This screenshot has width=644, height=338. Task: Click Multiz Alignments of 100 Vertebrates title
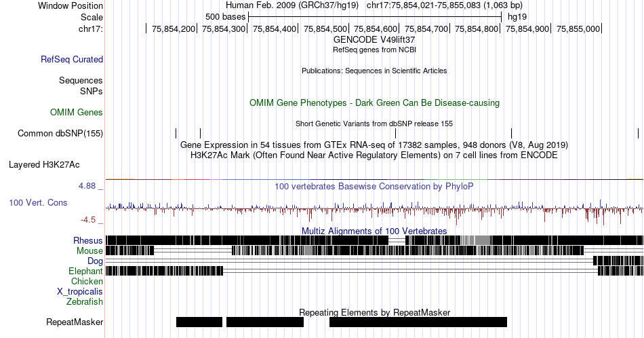pos(374,231)
